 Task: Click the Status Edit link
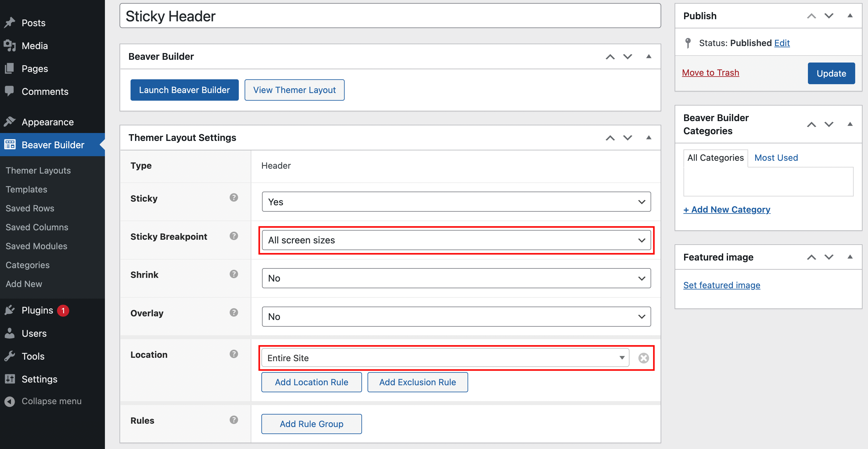click(782, 43)
